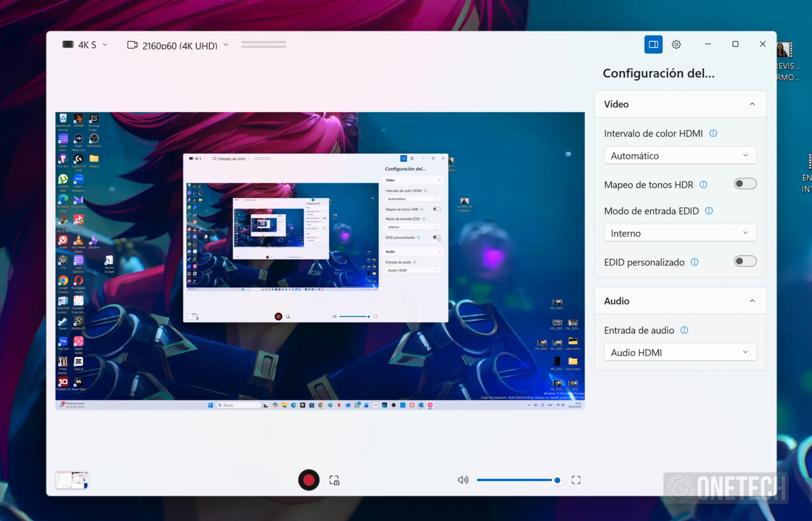Click the 'Entrada de audio' label in main panel
The height and width of the screenshot is (521, 812).
tap(639, 330)
